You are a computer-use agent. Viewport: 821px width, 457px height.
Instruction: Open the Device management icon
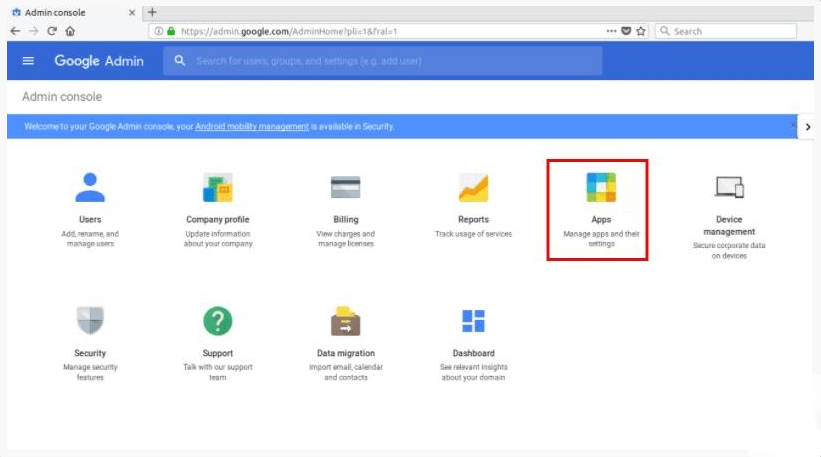[729, 187]
